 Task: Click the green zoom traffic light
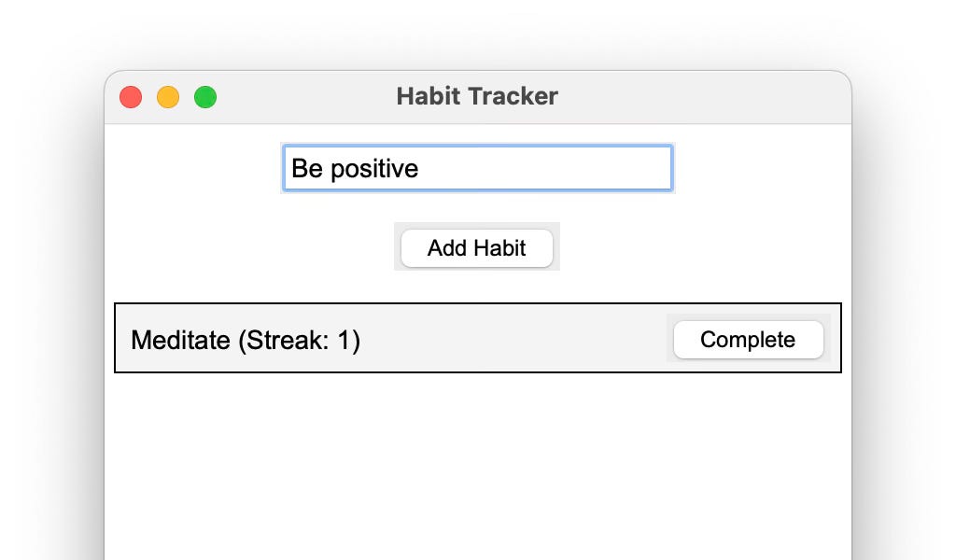click(x=205, y=96)
